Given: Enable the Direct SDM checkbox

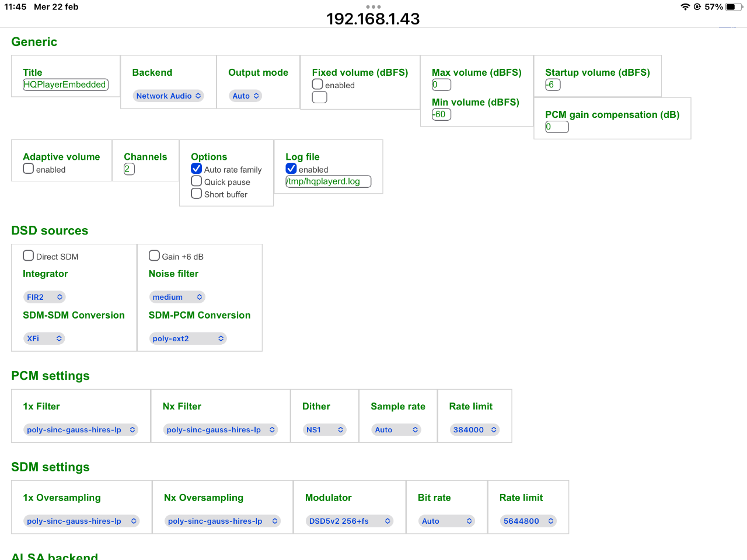Looking at the screenshot, I should (x=28, y=256).
